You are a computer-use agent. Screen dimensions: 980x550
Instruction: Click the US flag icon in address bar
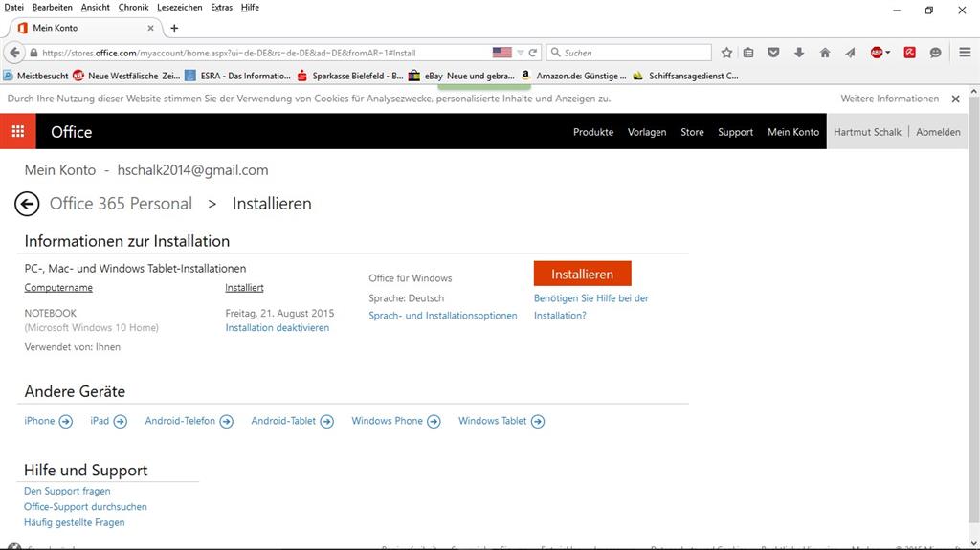coord(501,53)
